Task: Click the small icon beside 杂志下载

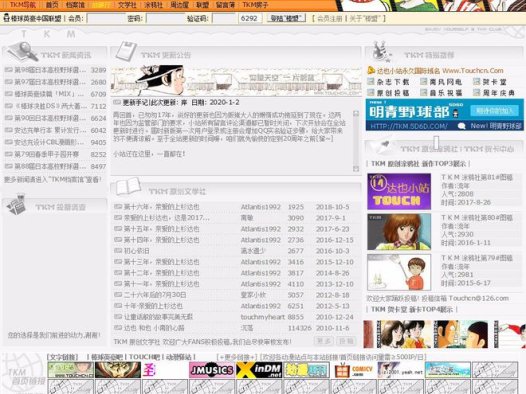Action: [371, 81]
